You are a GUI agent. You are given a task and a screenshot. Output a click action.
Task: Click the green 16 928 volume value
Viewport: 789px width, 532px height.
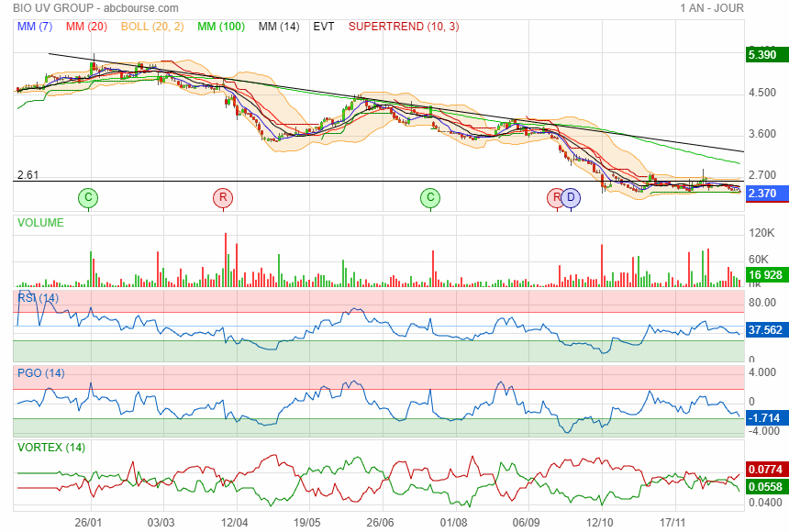[767, 275]
